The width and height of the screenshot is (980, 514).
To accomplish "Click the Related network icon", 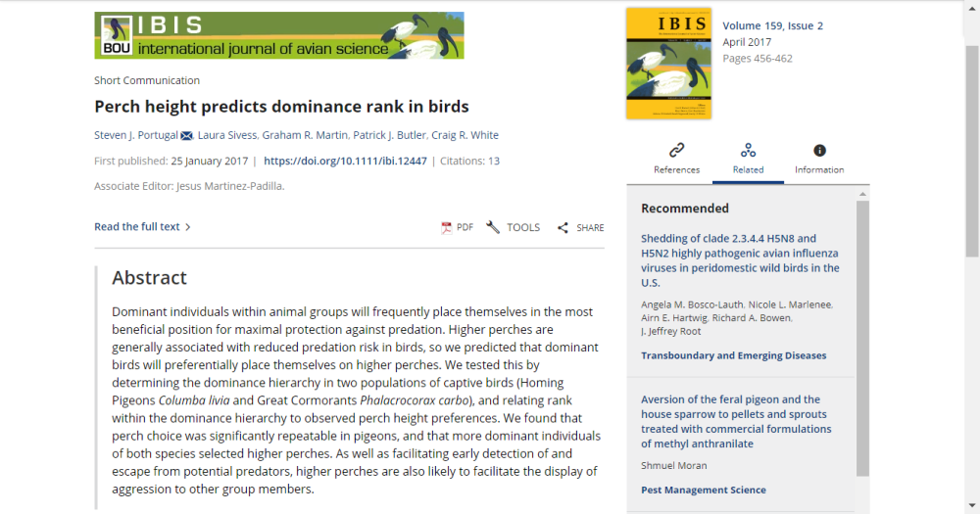I will [x=748, y=150].
